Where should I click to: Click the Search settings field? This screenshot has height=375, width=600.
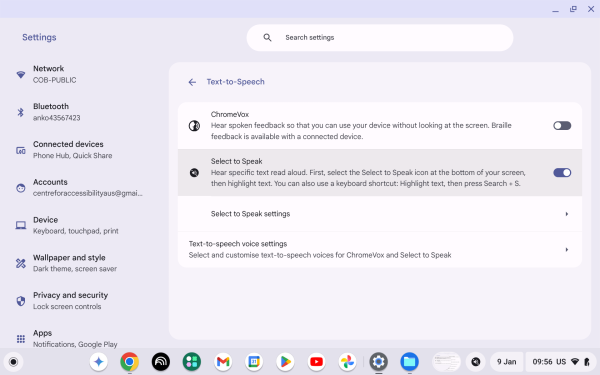380,38
